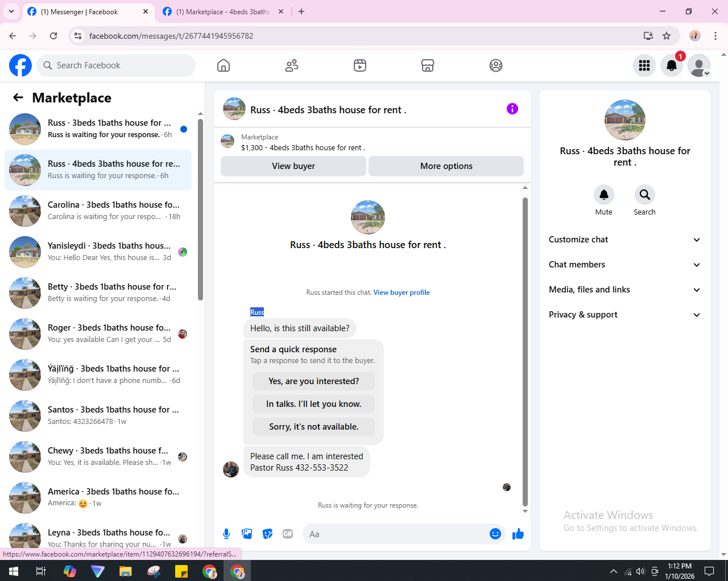Viewport: 728px width, 581px height.
Task: Click the conversation list scrollbar
Action: [200, 209]
